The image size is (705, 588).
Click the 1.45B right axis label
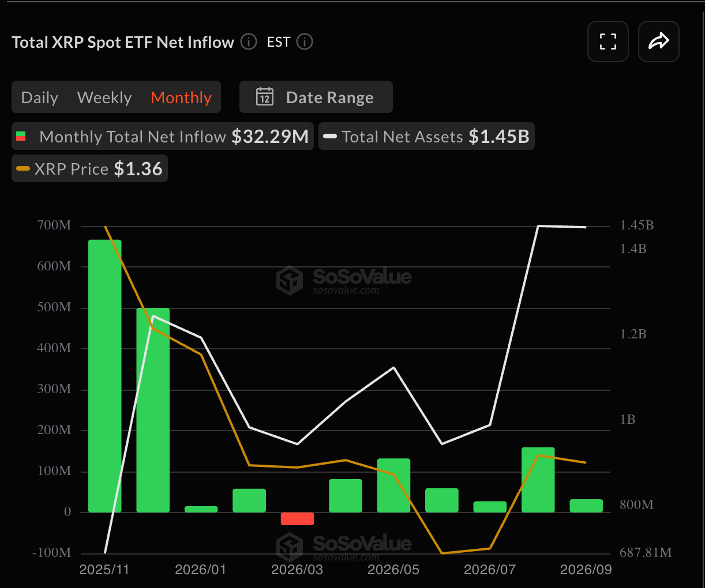(x=637, y=225)
